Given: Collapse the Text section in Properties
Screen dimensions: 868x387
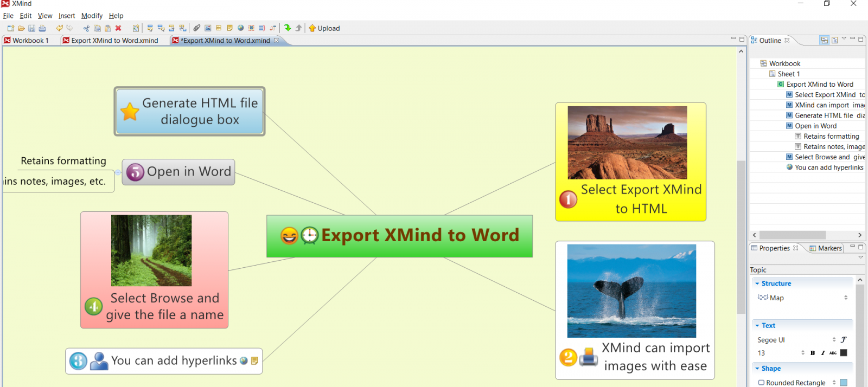Looking at the screenshot, I should [x=757, y=326].
